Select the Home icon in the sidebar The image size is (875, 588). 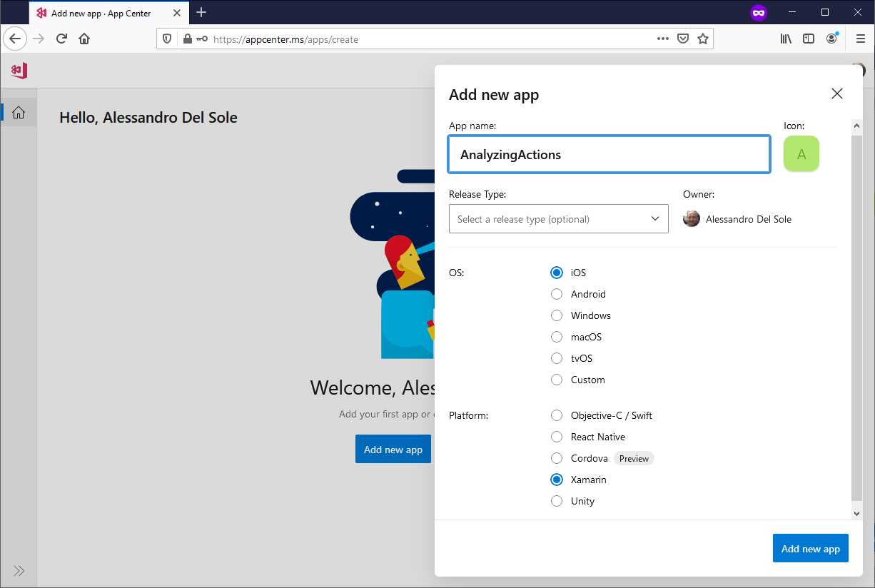[x=19, y=112]
